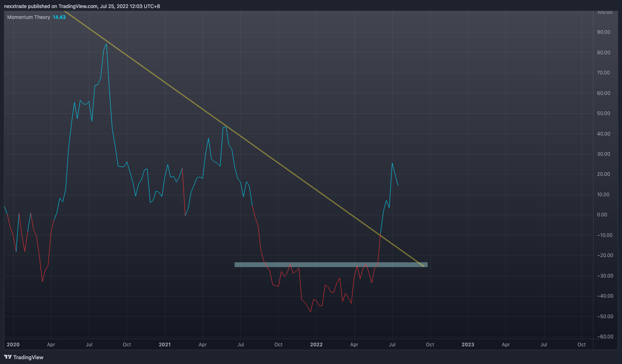The image size is (622, 364).
Task: Click the 70.00 price scale label
Action: point(604,73)
